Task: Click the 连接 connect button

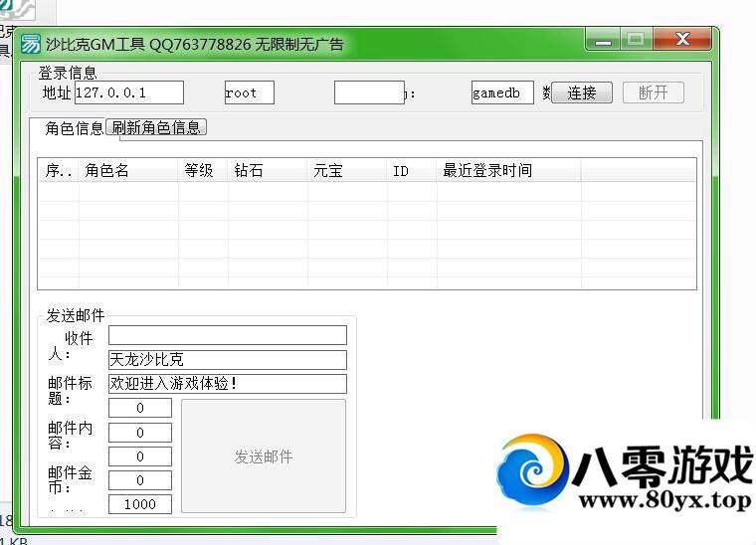Action: [582, 92]
